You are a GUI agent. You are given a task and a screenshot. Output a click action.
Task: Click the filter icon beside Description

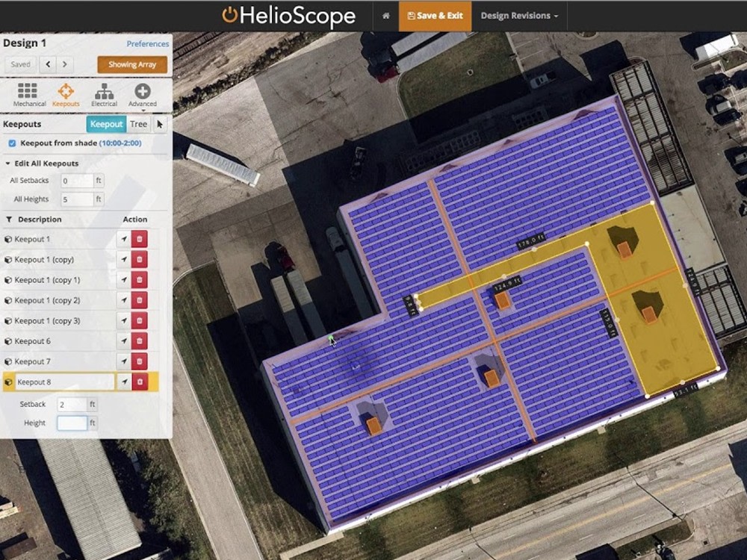[8, 220]
